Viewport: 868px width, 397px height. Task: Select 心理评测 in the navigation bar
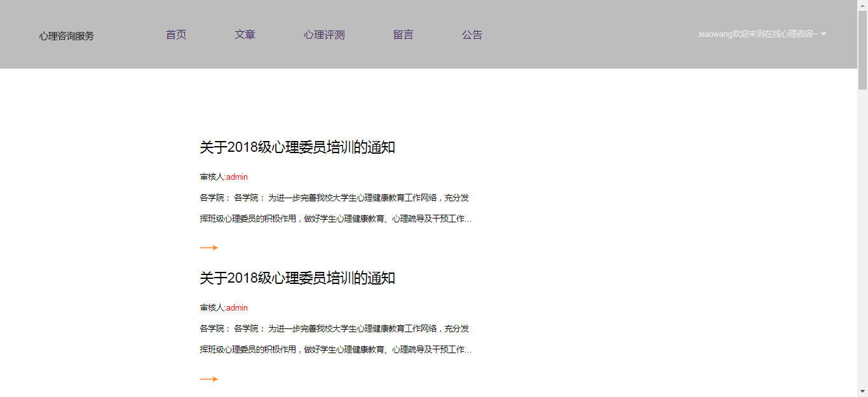coord(324,35)
